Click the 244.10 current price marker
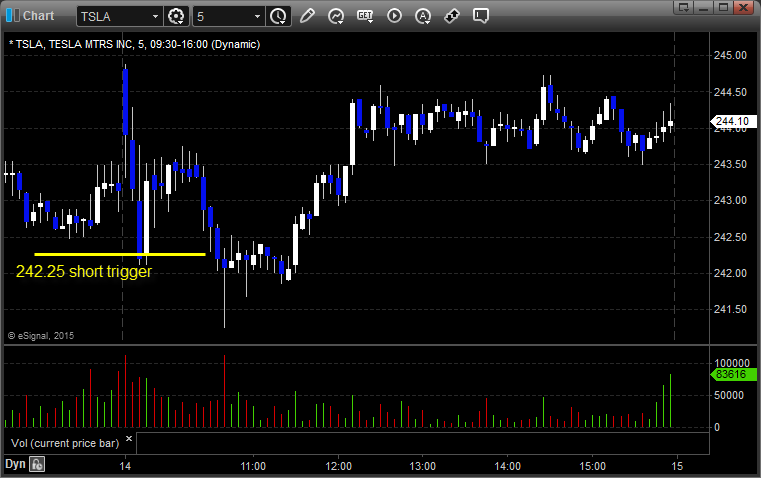The image size is (761, 478). (733, 121)
